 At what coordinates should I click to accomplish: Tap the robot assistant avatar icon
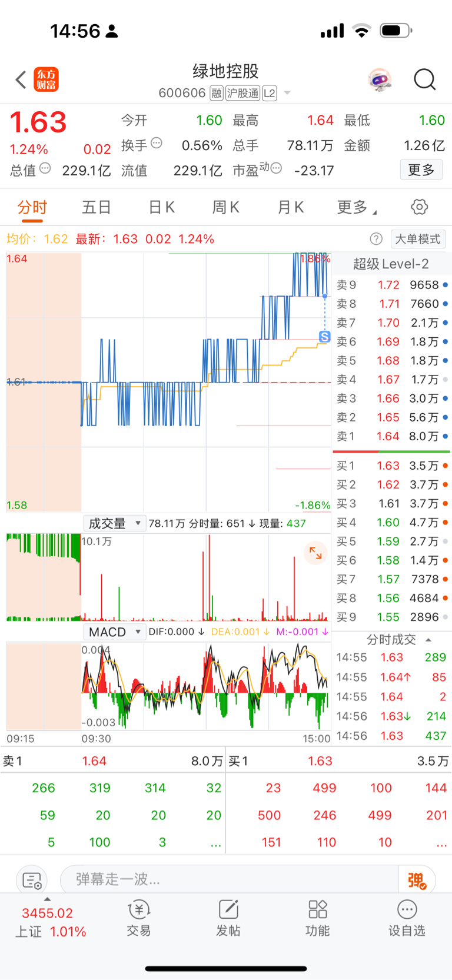coord(380,79)
